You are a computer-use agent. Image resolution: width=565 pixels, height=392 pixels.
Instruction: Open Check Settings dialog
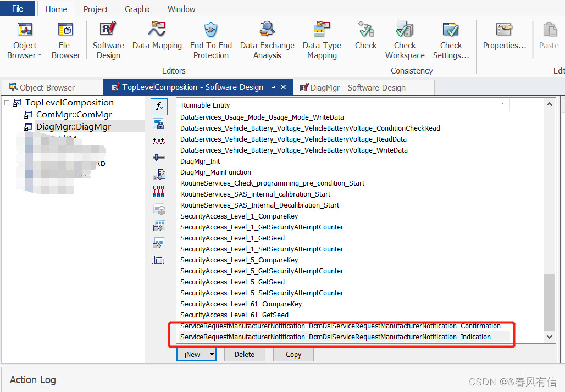pyautogui.click(x=451, y=40)
